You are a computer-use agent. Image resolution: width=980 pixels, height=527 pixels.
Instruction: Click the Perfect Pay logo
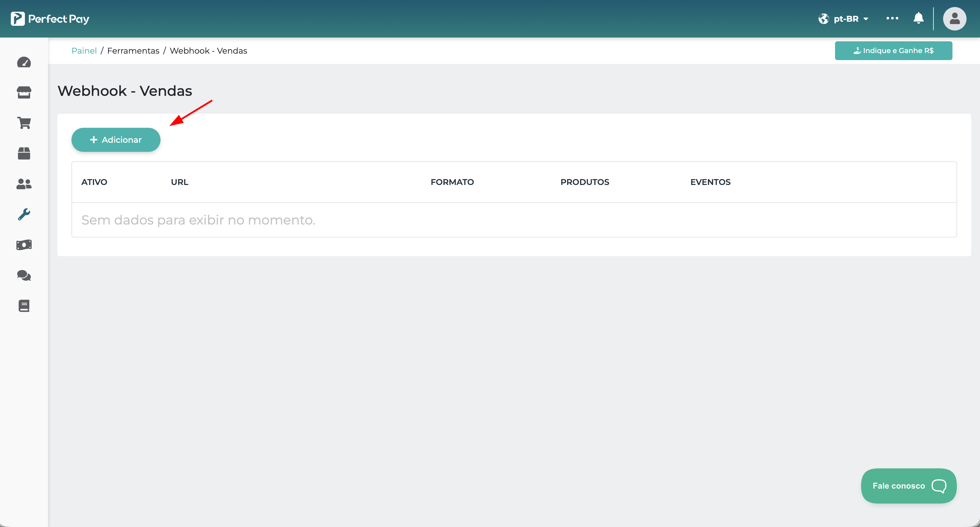click(x=50, y=19)
